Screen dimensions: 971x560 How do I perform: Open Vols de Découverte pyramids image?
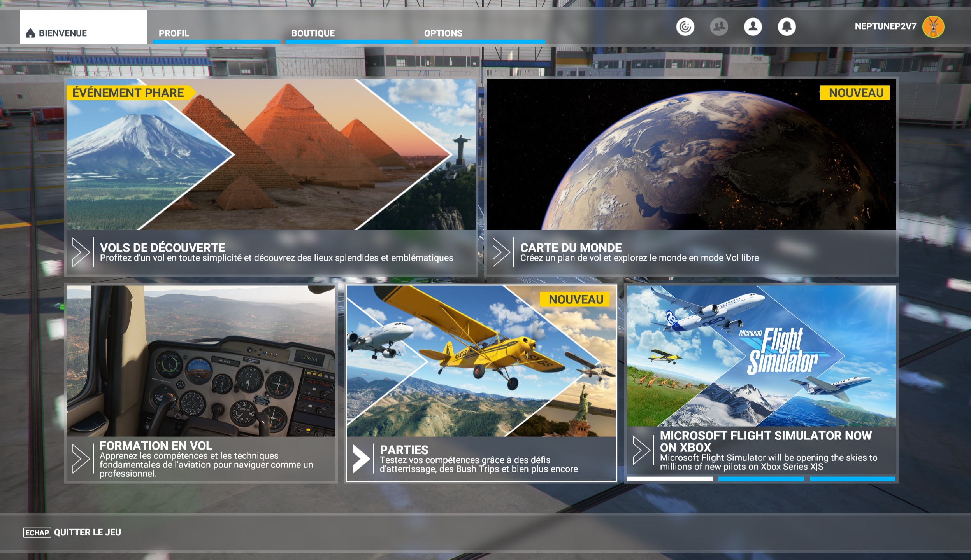pyautogui.click(x=271, y=154)
